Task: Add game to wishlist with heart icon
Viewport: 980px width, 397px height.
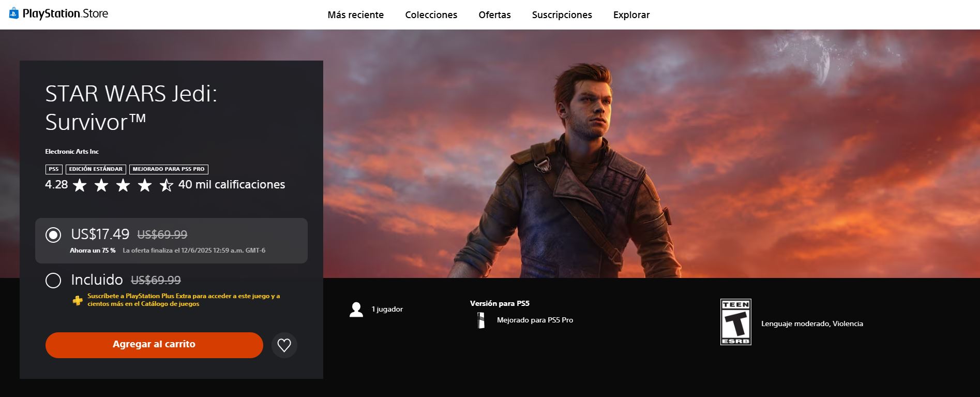Action: (284, 345)
